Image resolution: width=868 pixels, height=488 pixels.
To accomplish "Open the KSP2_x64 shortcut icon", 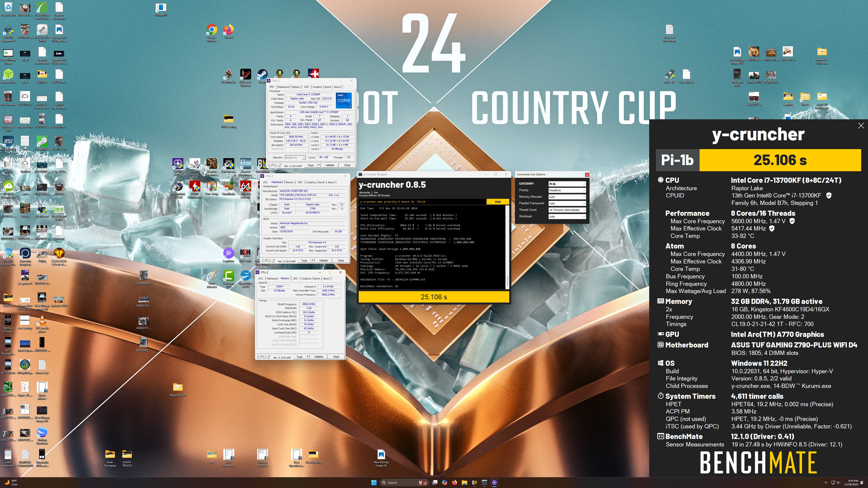I will tap(245, 78).
